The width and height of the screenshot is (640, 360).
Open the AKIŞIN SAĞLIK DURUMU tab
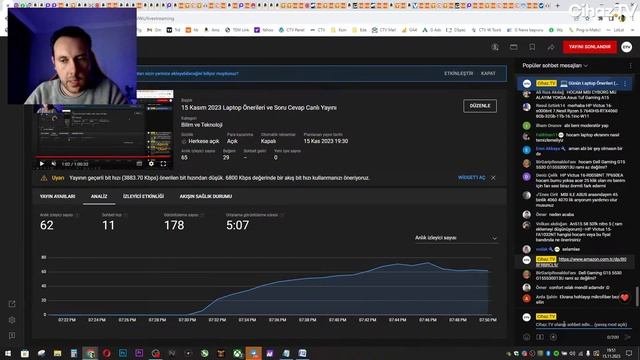206,196
